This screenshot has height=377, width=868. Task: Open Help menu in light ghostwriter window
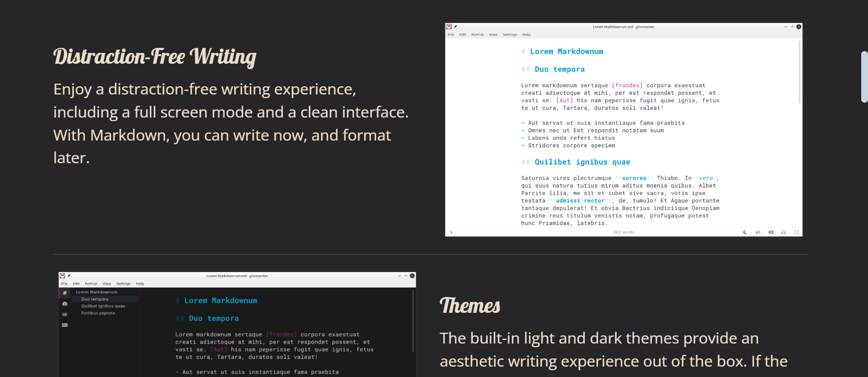pyautogui.click(x=527, y=34)
